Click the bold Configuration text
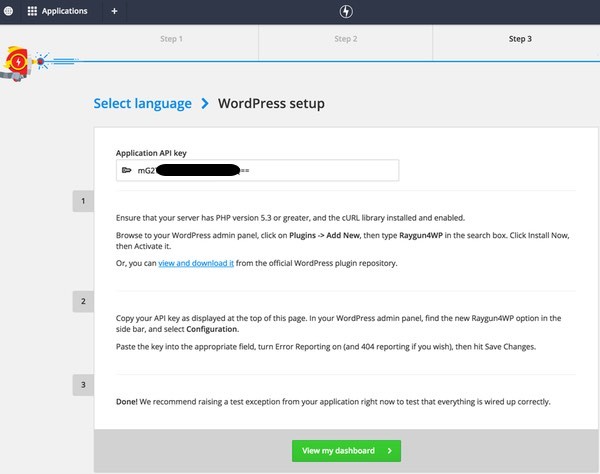Image resolution: width=600 pixels, height=474 pixels. coord(212,329)
